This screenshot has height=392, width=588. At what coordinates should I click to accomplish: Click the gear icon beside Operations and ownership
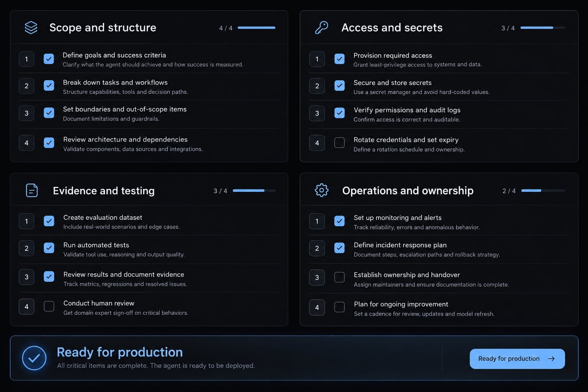[322, 190]
